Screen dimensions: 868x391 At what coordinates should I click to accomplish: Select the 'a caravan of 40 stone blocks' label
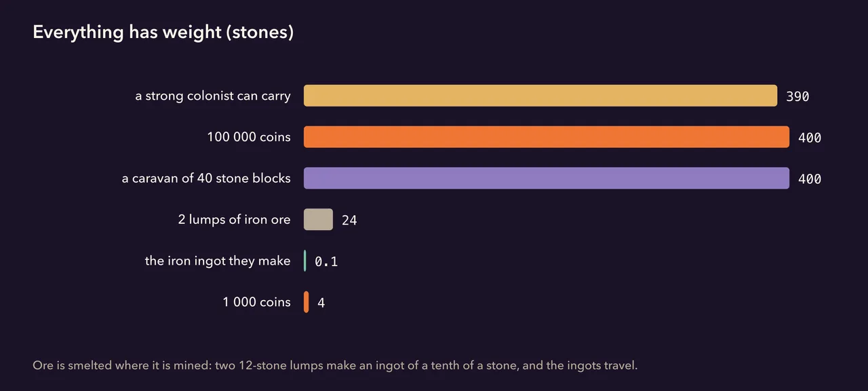click(x=206, y=179)
